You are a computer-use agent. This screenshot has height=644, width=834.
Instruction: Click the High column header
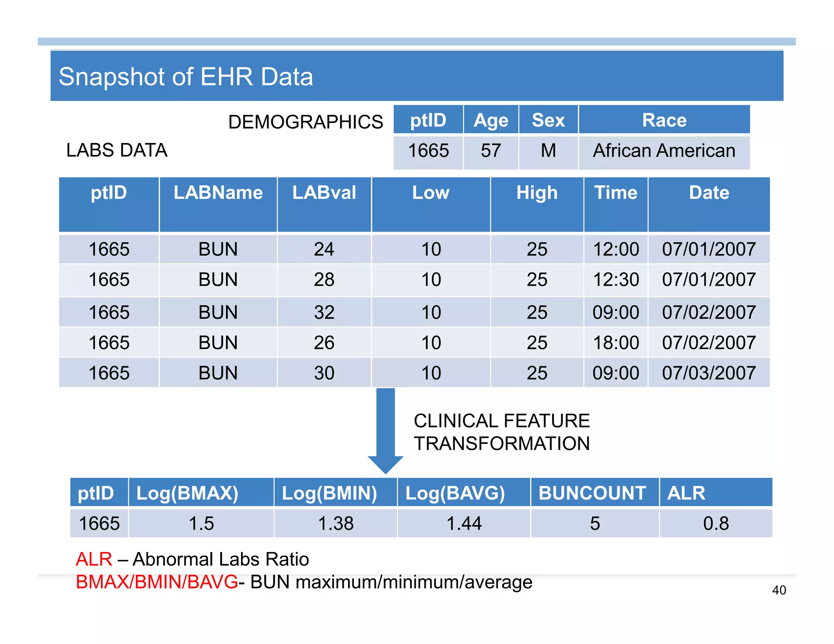(537, 204)
